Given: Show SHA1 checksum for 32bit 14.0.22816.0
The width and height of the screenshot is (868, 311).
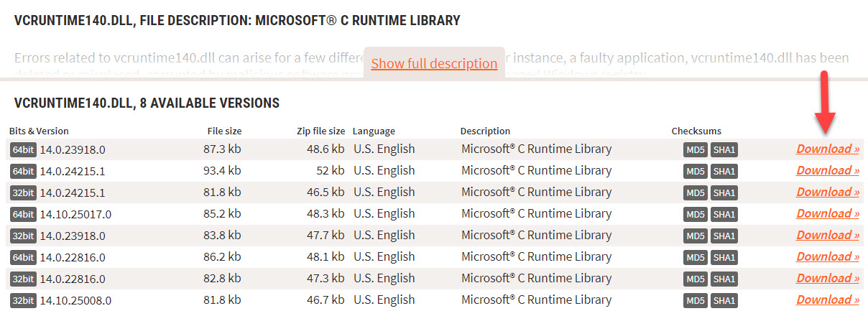Looking at the screenshot, I should (724, 279).
